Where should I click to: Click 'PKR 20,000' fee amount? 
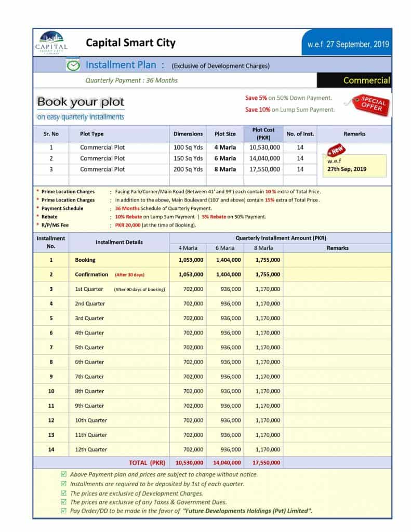pos(128,225)
